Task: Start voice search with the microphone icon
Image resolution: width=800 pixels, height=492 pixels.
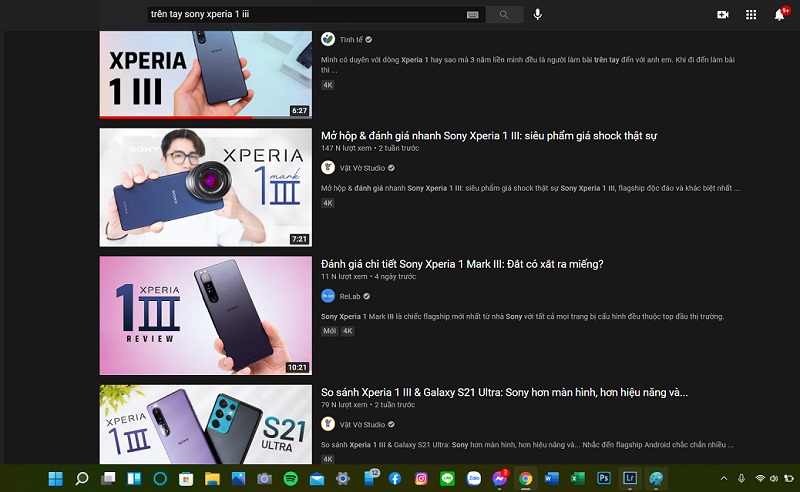Action: 537,14
